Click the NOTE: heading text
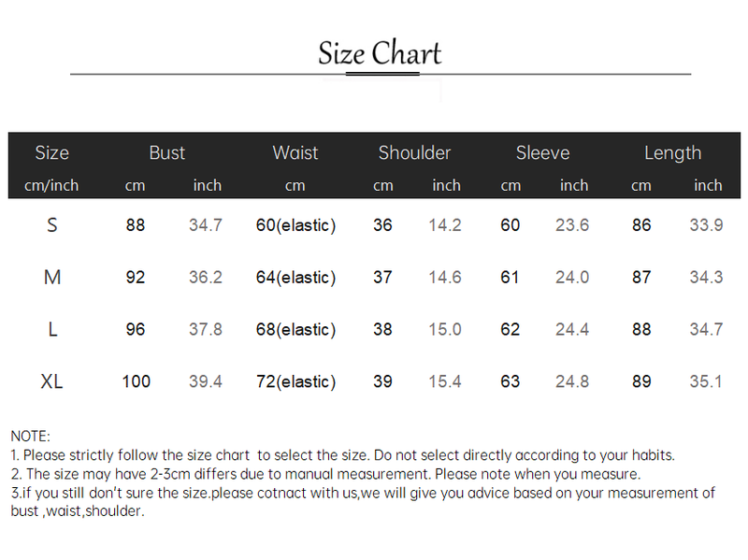 click(31, 436)
